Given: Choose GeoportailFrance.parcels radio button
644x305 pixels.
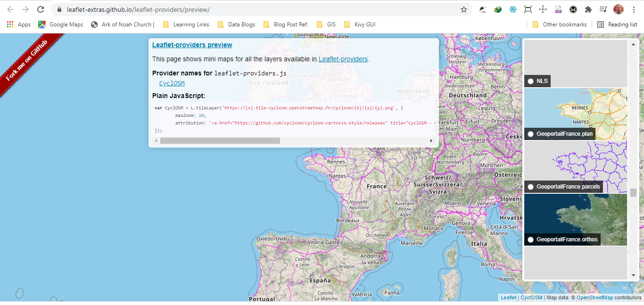Looking at the screenshot, I should click(531, 187).
